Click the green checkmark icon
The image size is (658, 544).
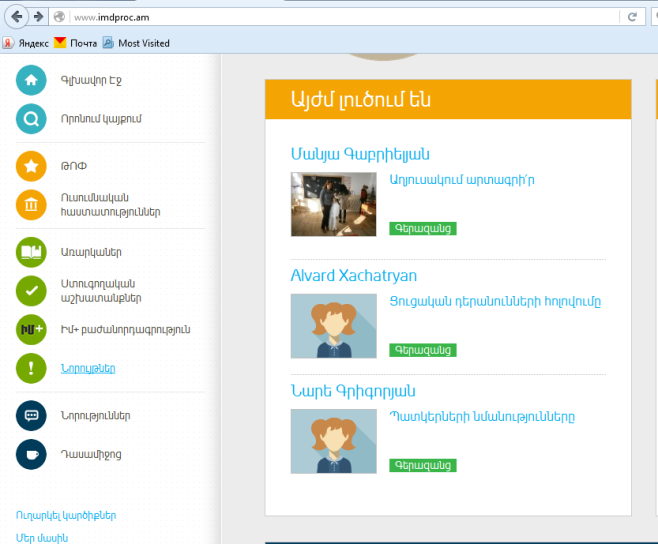[31, 291]
